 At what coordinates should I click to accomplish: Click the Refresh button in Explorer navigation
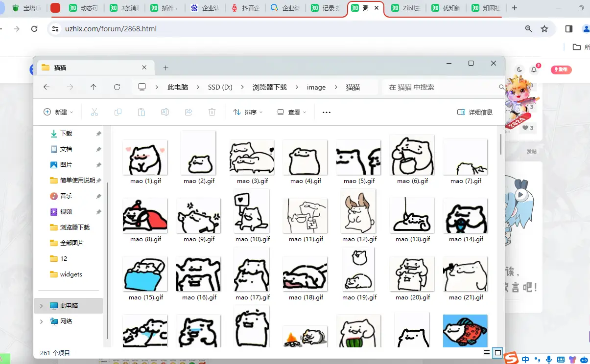[117, 87]
